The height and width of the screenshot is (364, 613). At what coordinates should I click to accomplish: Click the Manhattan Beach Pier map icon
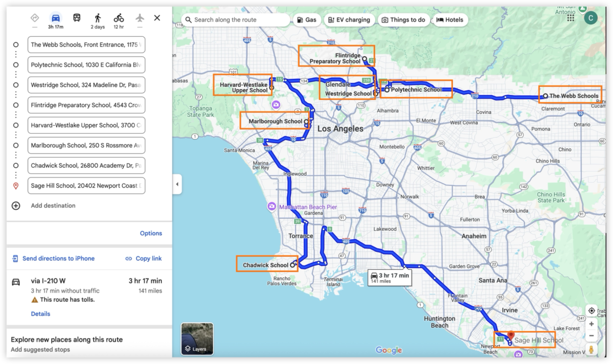tap(271, 206)
